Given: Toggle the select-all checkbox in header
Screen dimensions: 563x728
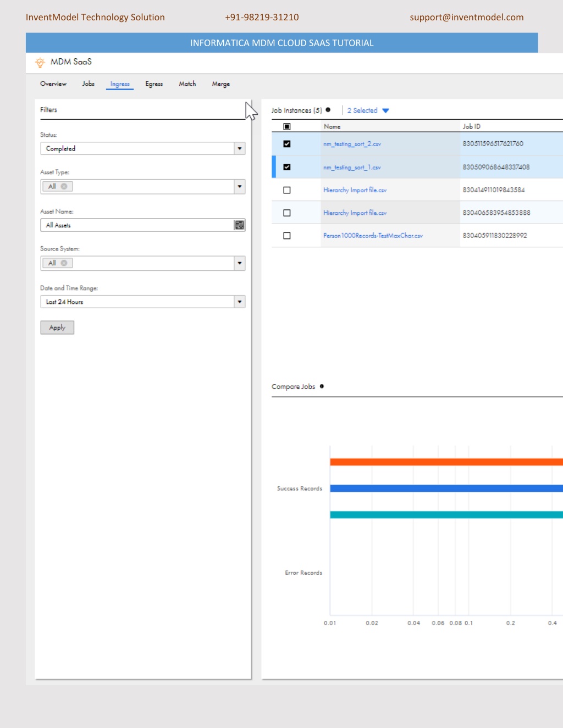Looking at the screenshot, I should click(287, 126).
